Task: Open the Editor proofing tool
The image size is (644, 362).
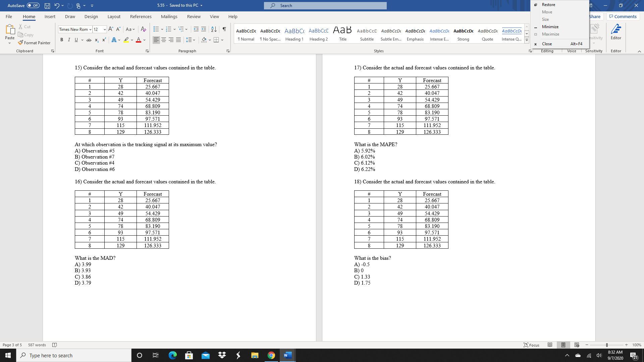Action: click(x=616, y=32)
